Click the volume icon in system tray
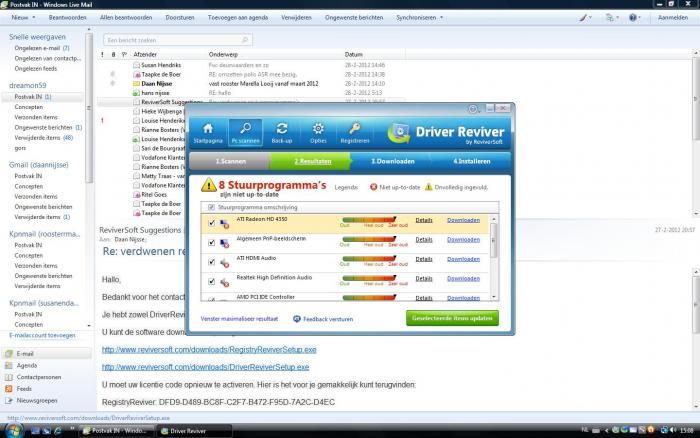Screen dimensions: 700x438 pos(672,430)
